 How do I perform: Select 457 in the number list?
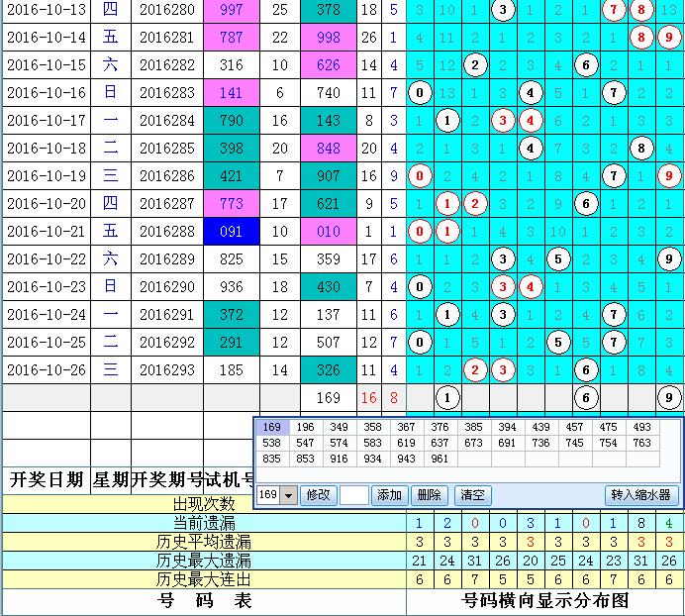coord(574,427)
